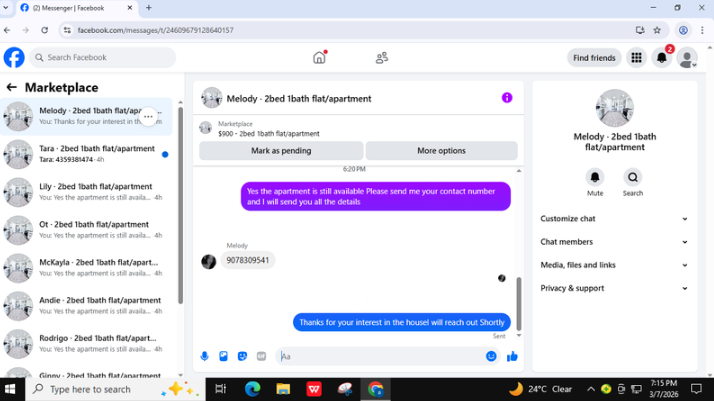Open Rodrigo's 2bed 1bath conversation

point(87,344)
